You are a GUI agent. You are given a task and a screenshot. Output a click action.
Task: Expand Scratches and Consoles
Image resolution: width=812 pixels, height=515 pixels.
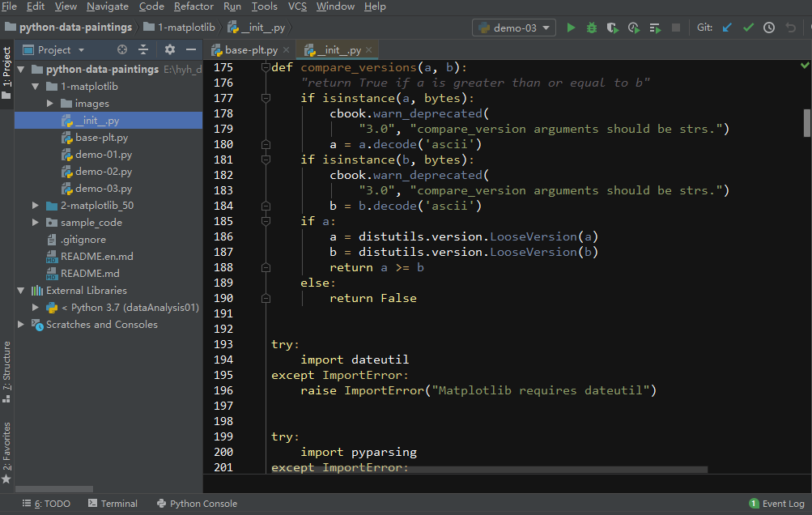coord(21,325)
